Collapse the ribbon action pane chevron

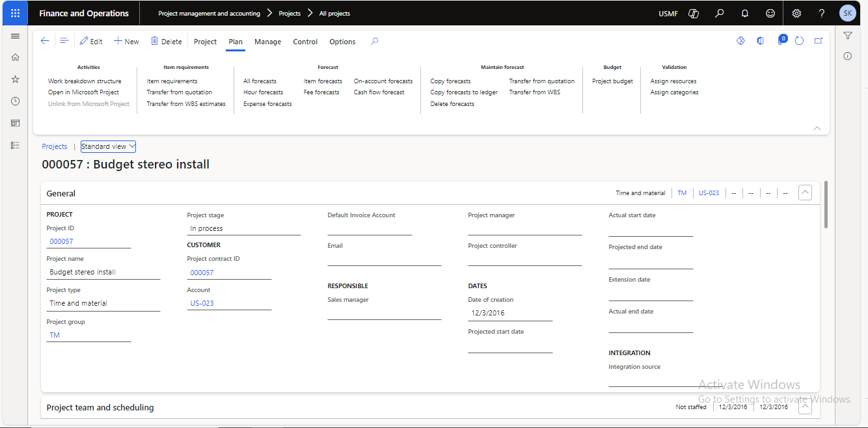click(x=817, y=128)
